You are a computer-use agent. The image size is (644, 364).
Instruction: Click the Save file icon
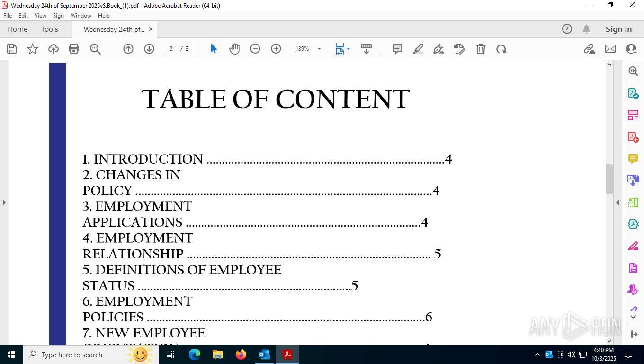[x=12, y=49]
